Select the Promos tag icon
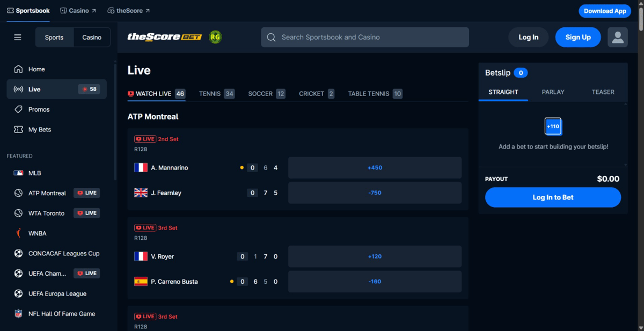Image resolution: width=644 pixels, height=331 pixels. pos(18,109)
